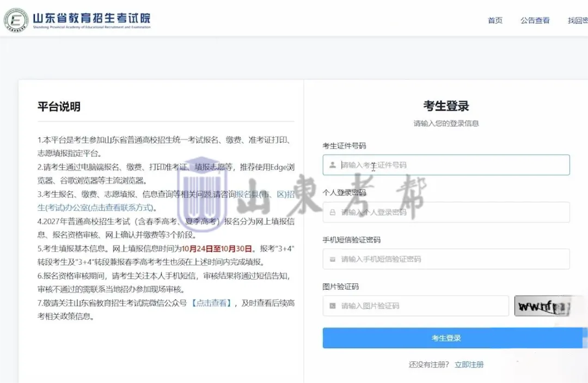This screenshot has width=588, height=383.
Task: Click the message icon in SMS code field
Action: coord(332,259)
